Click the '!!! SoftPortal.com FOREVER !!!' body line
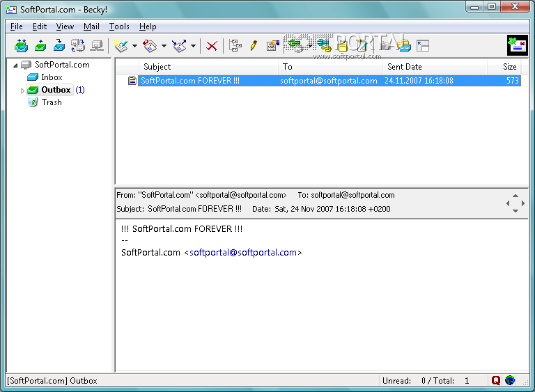The height and width of the screenshot is (392, 535). 182,228
